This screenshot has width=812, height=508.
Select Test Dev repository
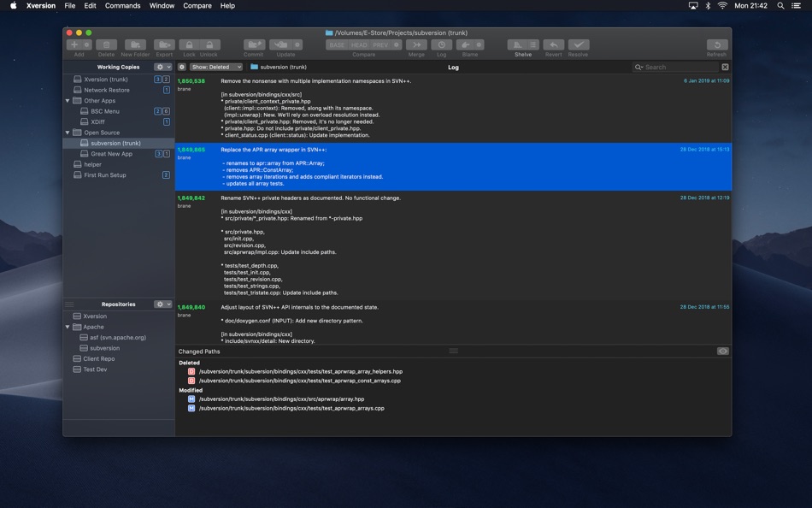click(x=119, y=369)
